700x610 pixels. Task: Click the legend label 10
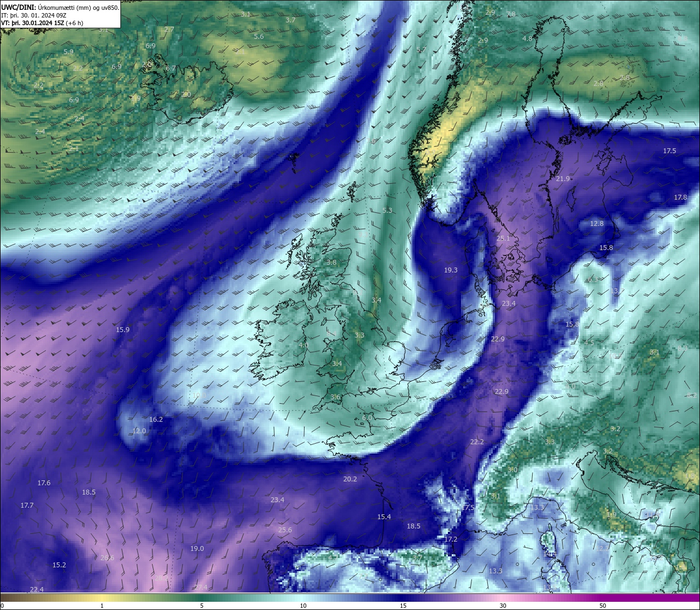(303, 606)
